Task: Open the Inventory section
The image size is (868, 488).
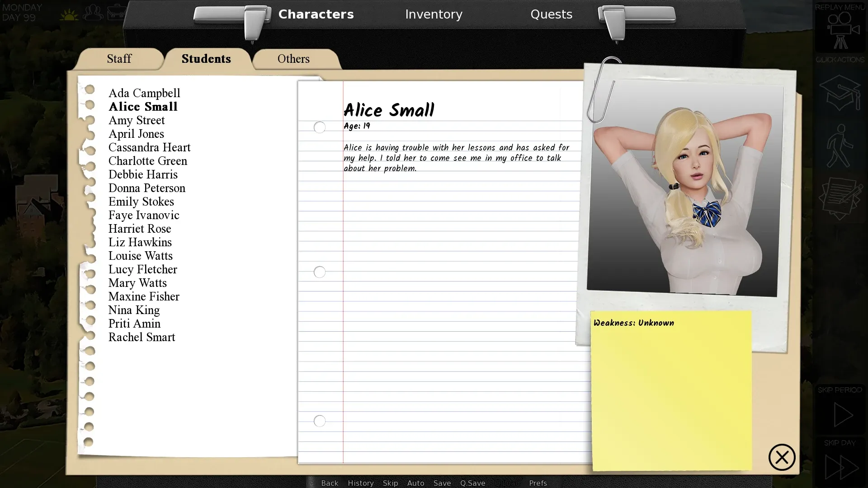Action: pos(434,14)
